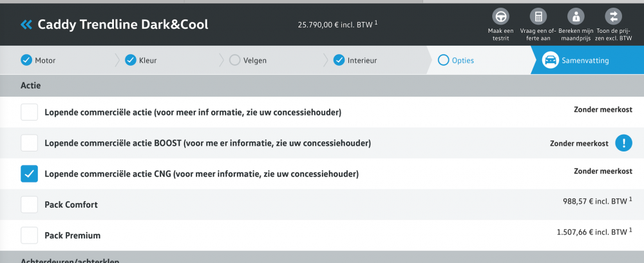This screenshot has height=263, width=644.
Task: Check the actie BOOST checkbox
Action: (29, 143)
